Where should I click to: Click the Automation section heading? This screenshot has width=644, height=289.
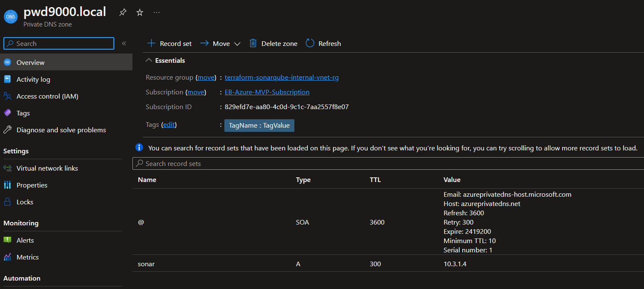pos(22,278)
